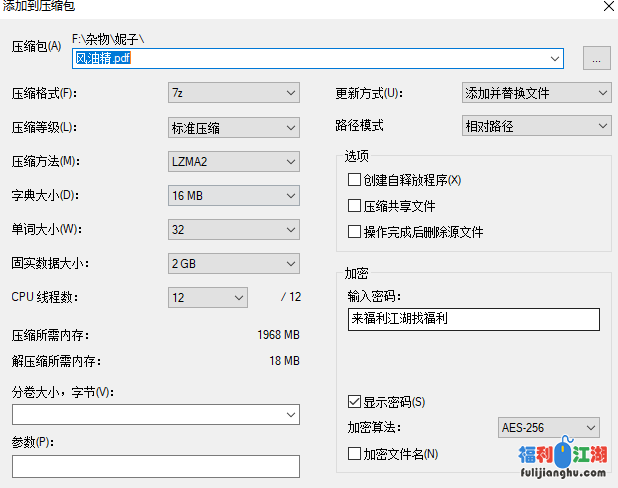The width and height of the screenshot is (618, 488).
Task: Tick the 压缩共享文件 checkbox
Action: click(354, 206)
